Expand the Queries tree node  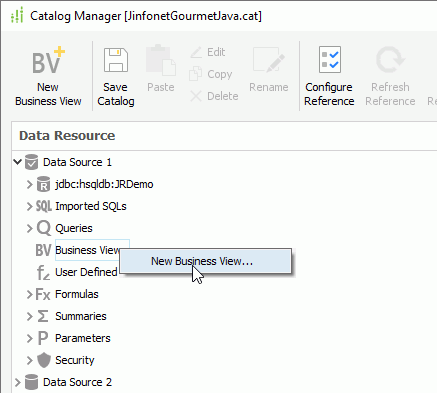tap(30, 228)
